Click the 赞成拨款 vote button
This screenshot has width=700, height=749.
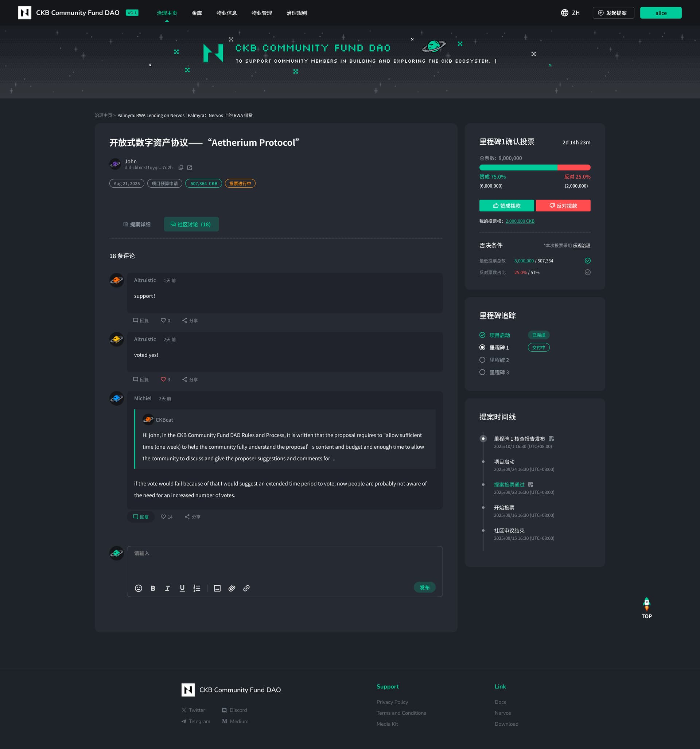point(506,206)
